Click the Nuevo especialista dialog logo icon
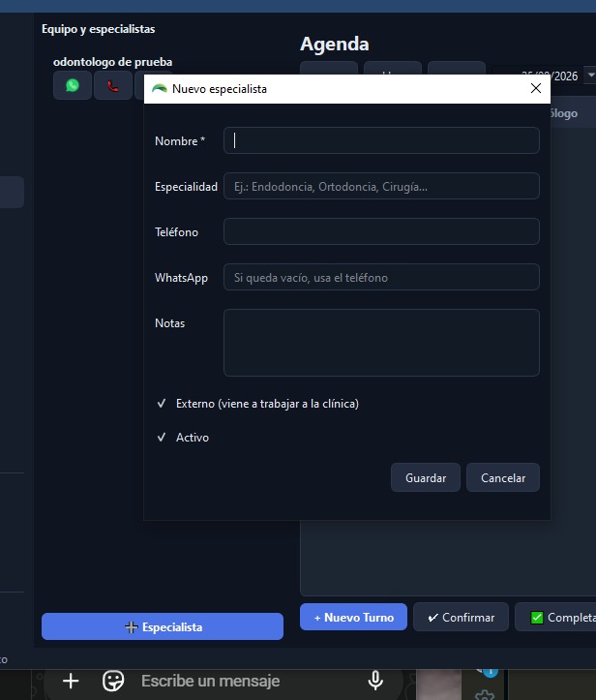The image size is (596, 700). (x=160, y=89)
